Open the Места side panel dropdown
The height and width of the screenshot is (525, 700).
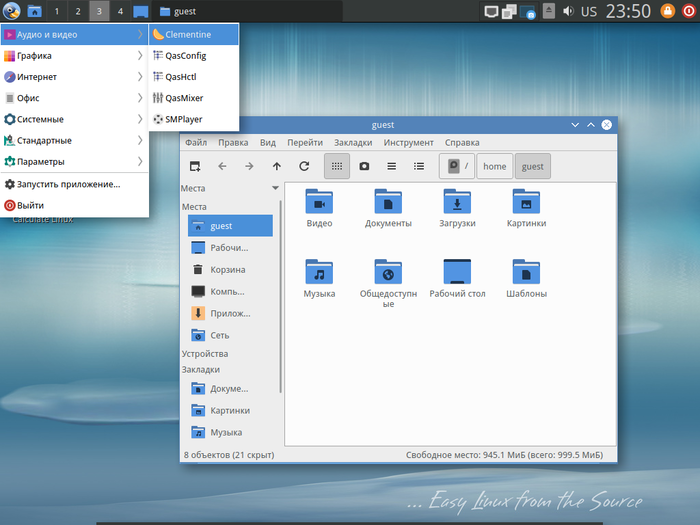click(x=275, y=188)
